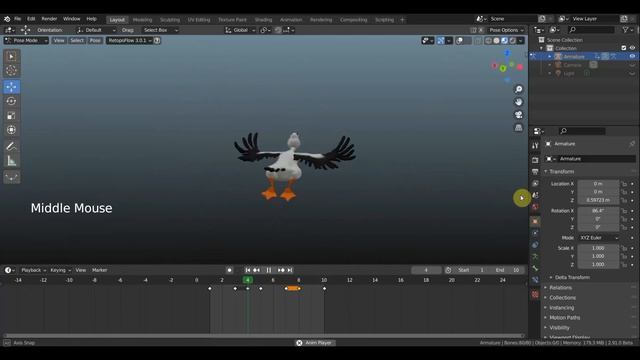Select the Cursor tool in viewport toolbar
The width and height of the screenshot is (640, 360).
click(11, 70)
